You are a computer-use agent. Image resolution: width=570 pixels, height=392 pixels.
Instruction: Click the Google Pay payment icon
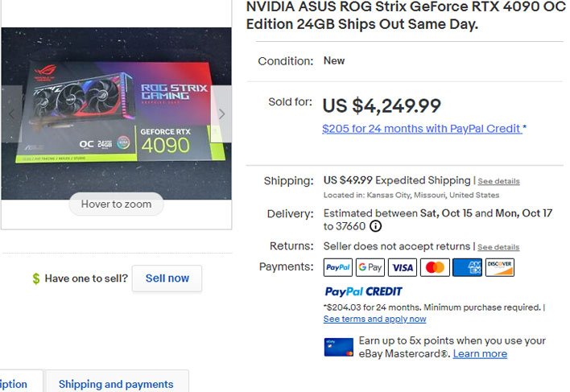pos(370,267)
